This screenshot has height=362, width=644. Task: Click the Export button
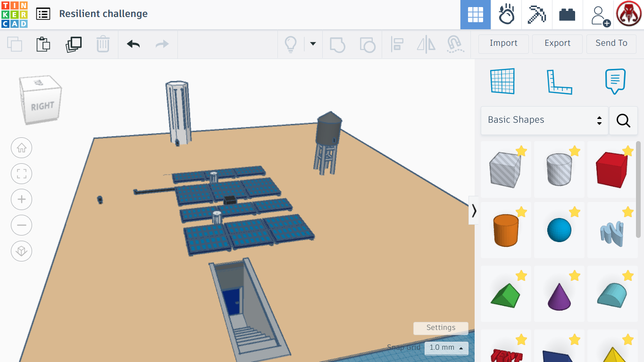point(558,43)
